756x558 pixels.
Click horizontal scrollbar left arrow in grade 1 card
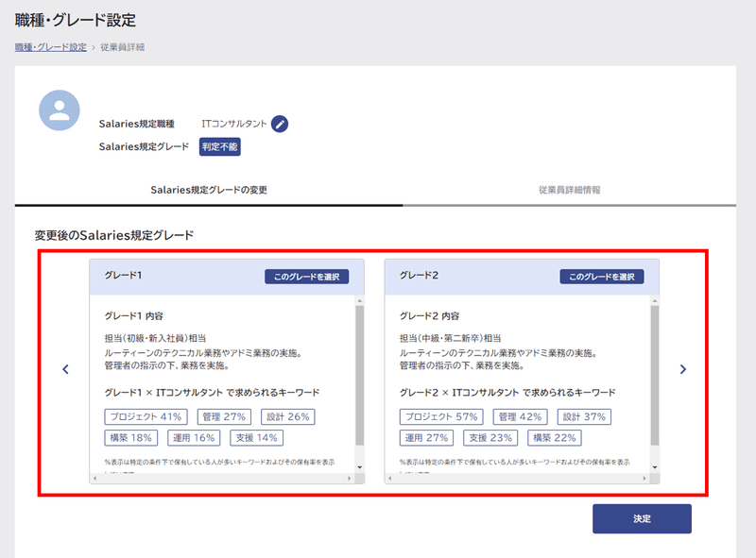coord(95,479)
